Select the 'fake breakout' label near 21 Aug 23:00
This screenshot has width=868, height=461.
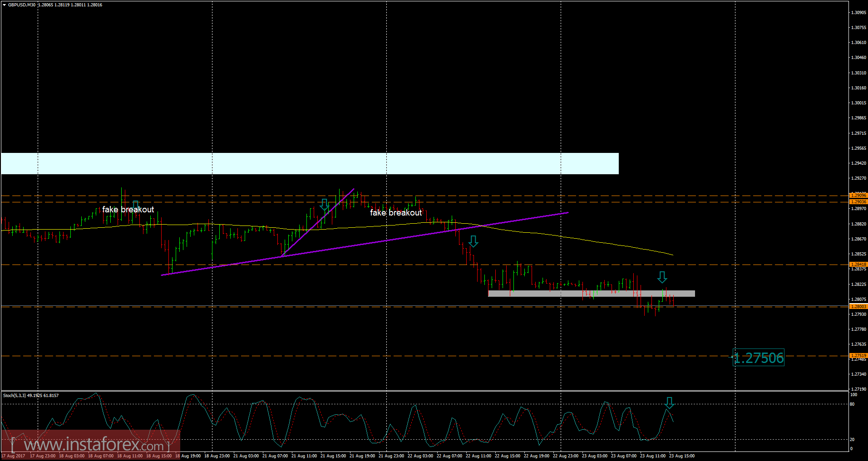(396, 212)
